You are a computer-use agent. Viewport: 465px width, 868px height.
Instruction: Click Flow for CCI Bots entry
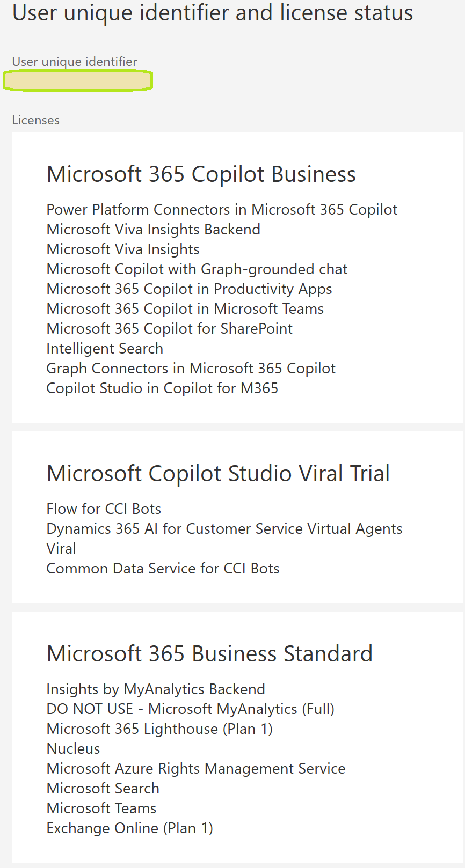coord(104,509)
